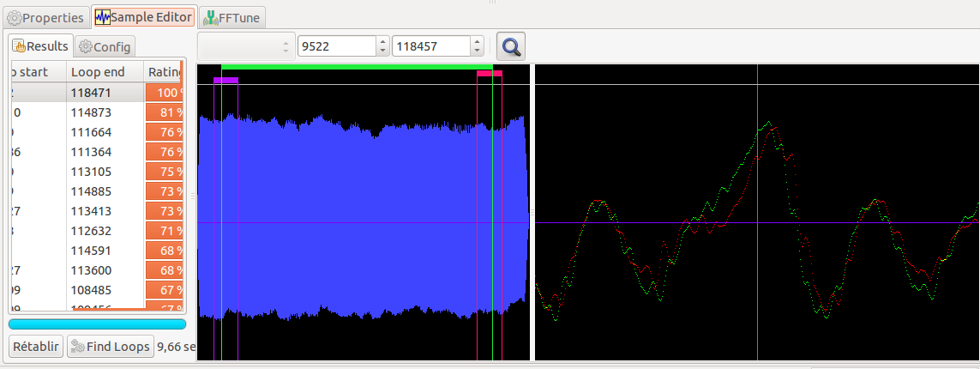
Task: Click the purple loop start marker
Action: click(225, 80)
